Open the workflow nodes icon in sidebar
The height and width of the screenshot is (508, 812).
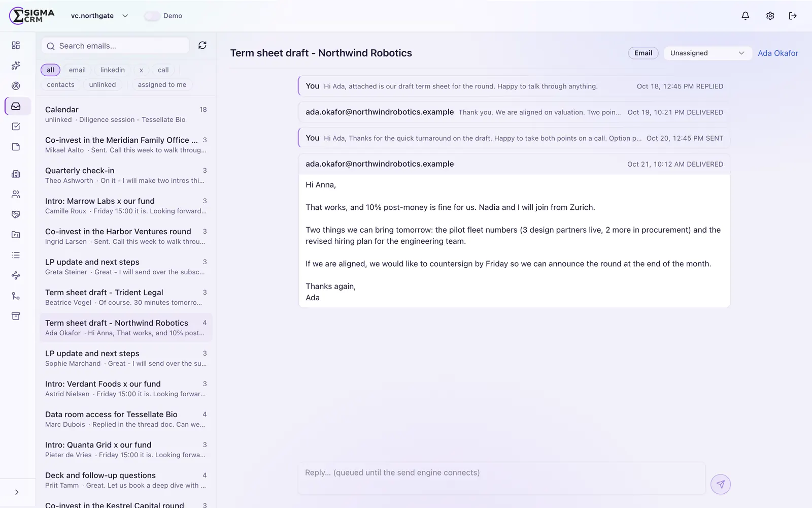pos(16,275)
